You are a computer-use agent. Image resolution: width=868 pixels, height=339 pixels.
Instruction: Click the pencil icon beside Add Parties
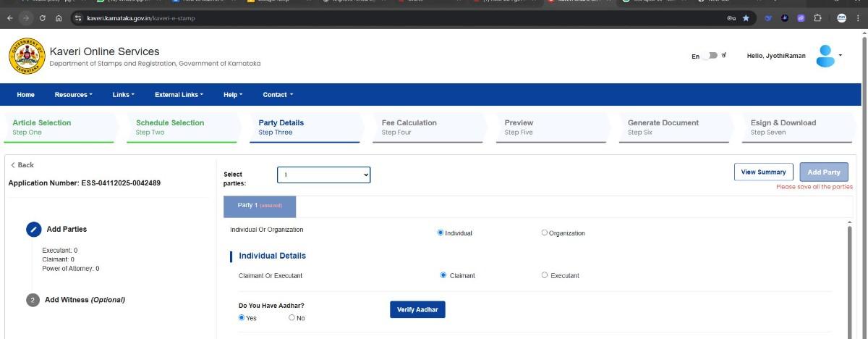[x=33, y=229]
